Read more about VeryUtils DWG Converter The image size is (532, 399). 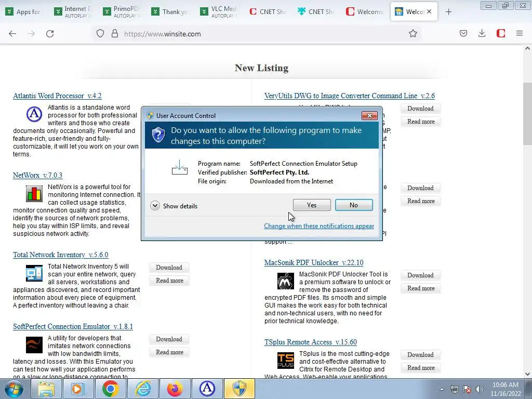pos(421,122)
